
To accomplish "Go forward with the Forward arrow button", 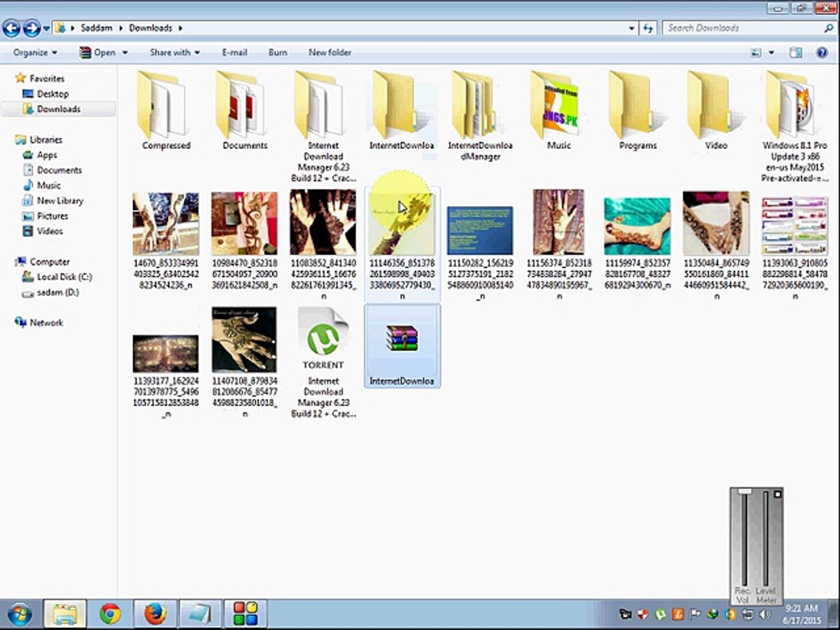I will 32,27.
